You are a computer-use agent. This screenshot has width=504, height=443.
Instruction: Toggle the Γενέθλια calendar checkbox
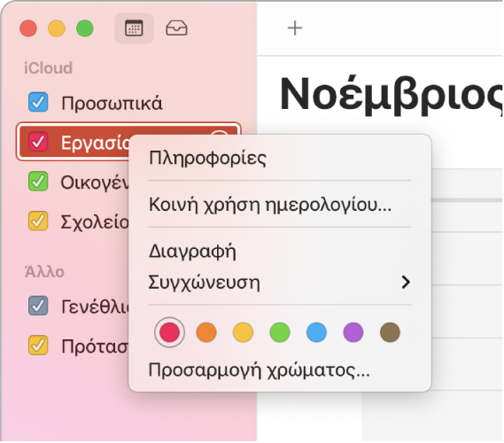point(38,306)
